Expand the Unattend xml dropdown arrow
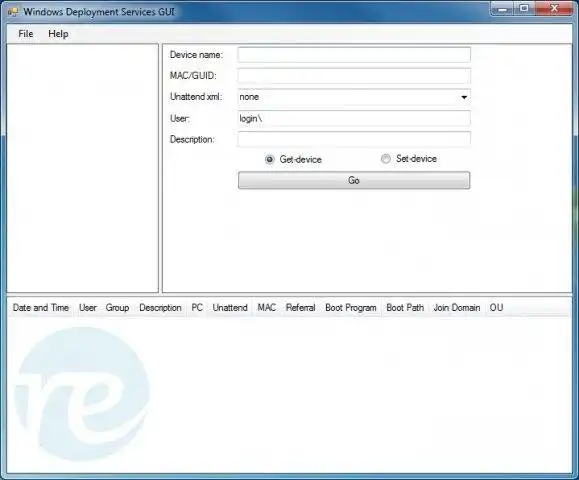This screenshot has height=480, width=579. (x=464, y=97)
